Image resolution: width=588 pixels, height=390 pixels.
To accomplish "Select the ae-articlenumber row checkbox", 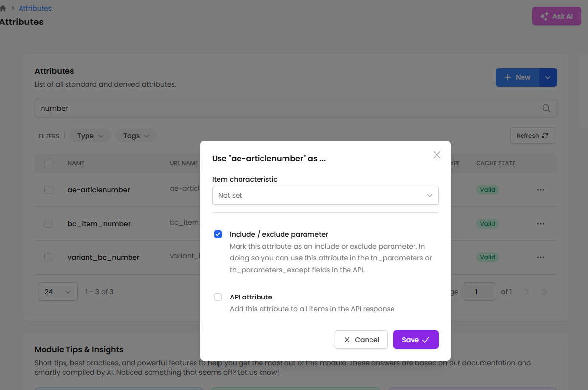I will [48, 190].
